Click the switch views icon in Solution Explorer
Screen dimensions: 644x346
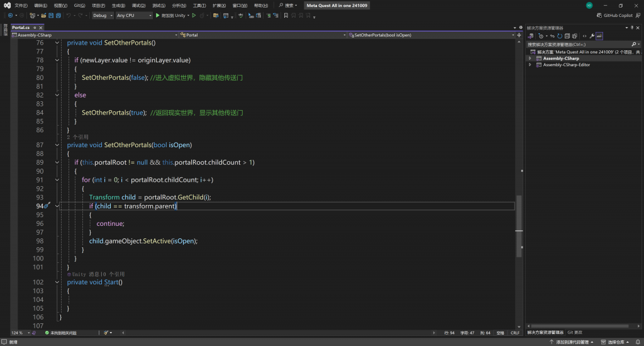pos(531,36)
